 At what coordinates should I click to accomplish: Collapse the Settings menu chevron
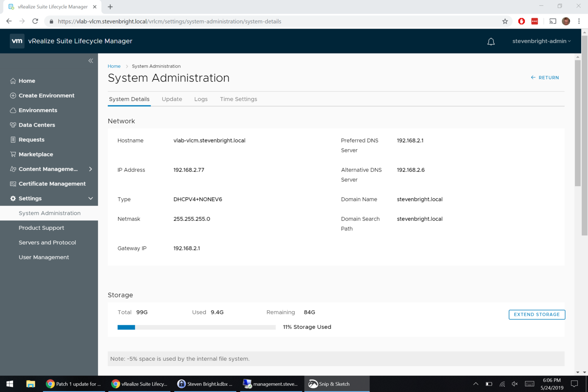[x=90, y=199]
